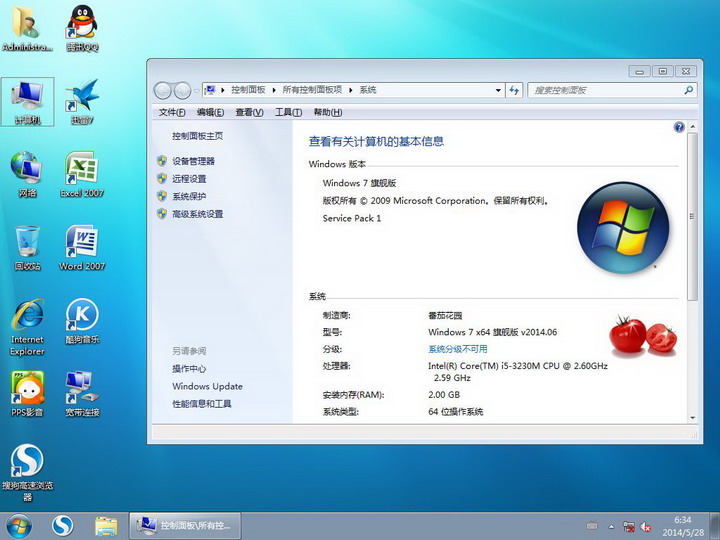
Task: Click the Excel 2007 desktop icon
Action: pyautogui.click(x=82, y=171)
